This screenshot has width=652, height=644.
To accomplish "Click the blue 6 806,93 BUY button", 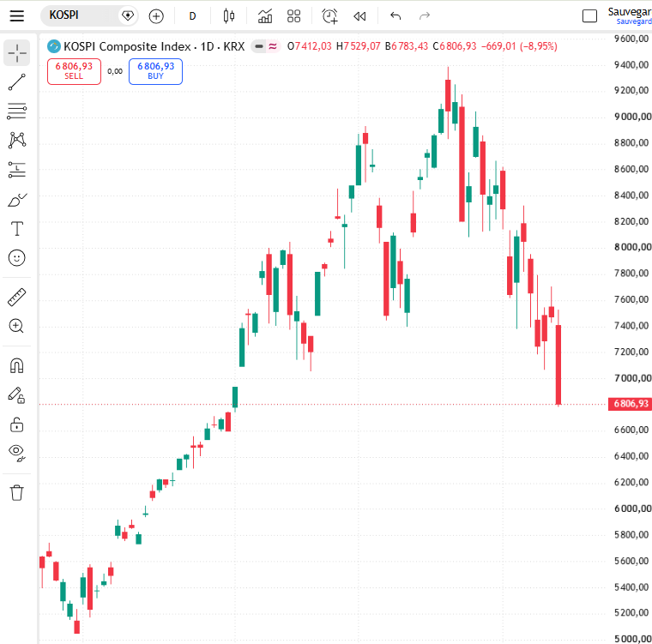I will (x=155, y=71).
